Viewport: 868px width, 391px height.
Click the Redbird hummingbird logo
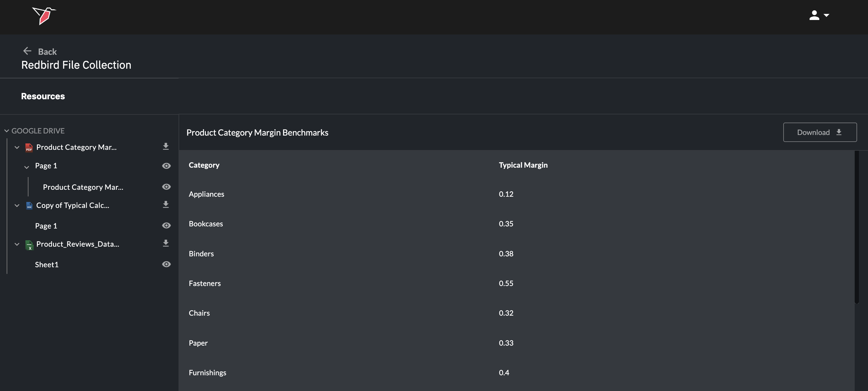(x=44, y=15)
